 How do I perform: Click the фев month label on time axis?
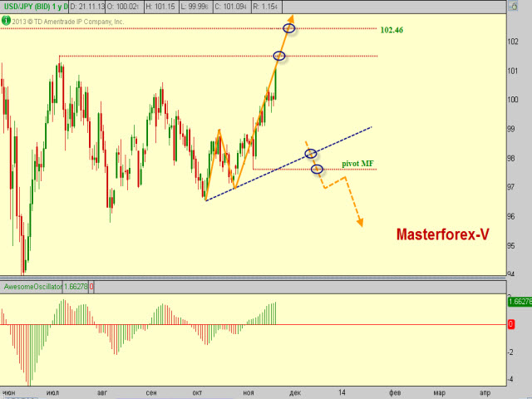[395, 393]
